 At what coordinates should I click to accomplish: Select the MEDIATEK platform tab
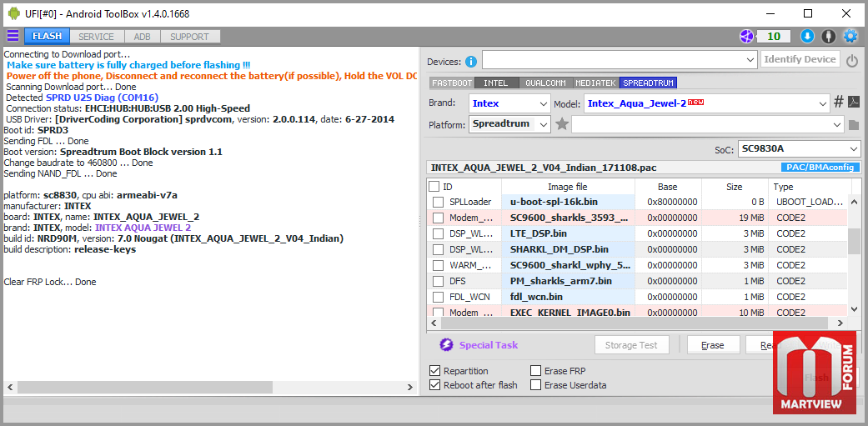(x=595, y=83)
